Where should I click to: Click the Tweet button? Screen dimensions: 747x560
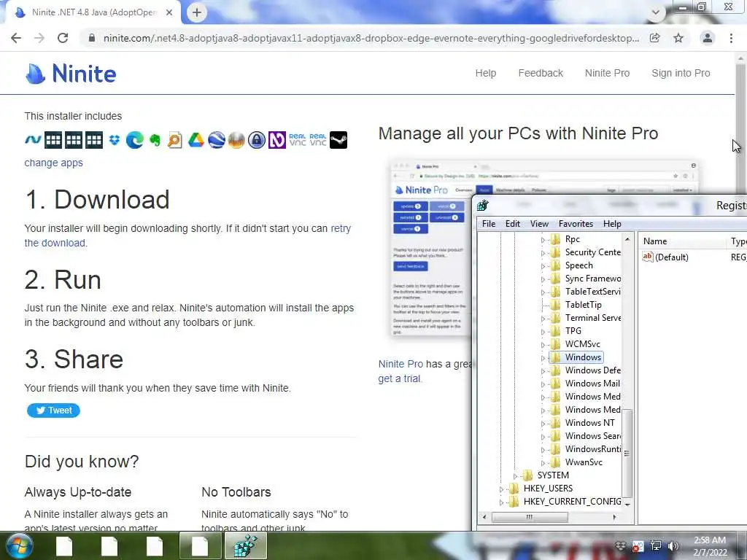[53, 411]
